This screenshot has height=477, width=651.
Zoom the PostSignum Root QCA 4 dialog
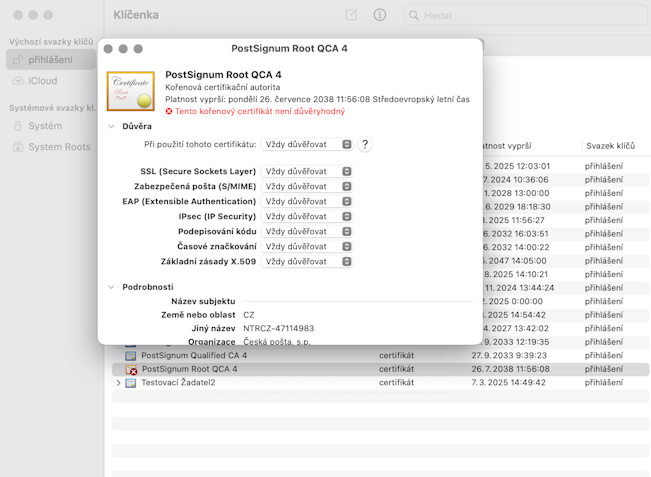tap(138, 49)
